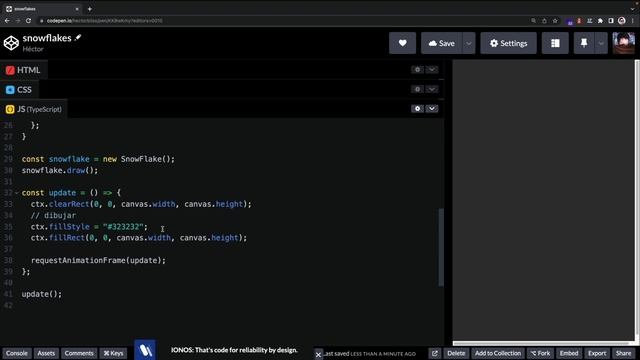Click the "#323232" color string in code

(x=123, y=227)
